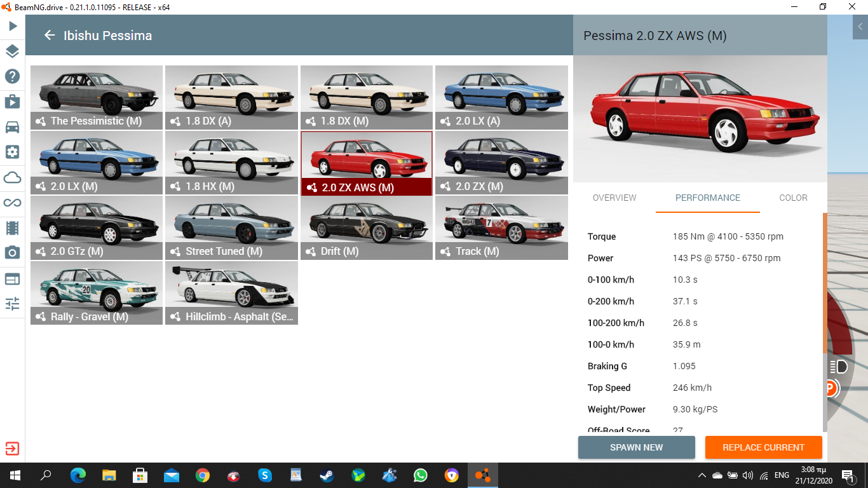The image size is (868, 488).
Task: Open the film strip icon in sidebar
Action: pos(13,227)
